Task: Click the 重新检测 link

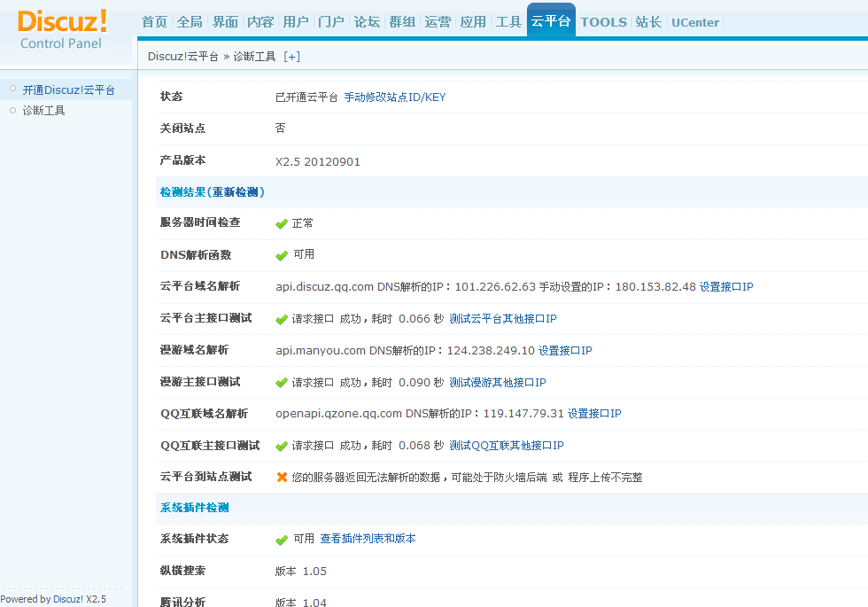Action: [236, 192]
